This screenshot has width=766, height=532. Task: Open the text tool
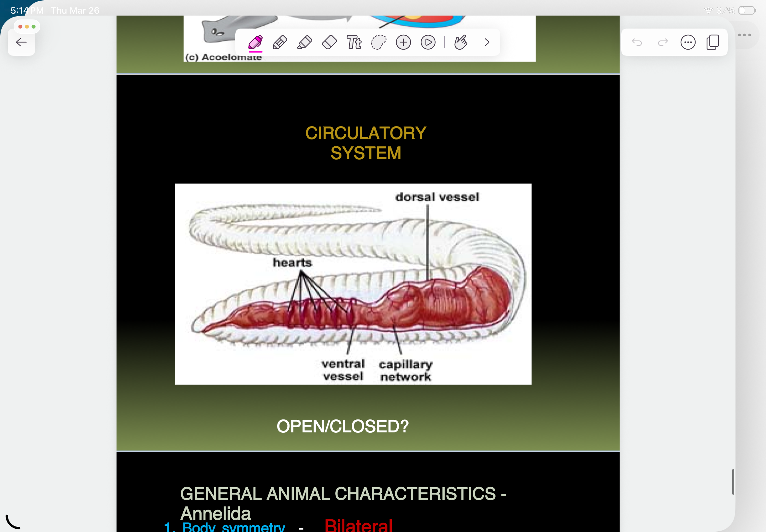tap(354, 42)
